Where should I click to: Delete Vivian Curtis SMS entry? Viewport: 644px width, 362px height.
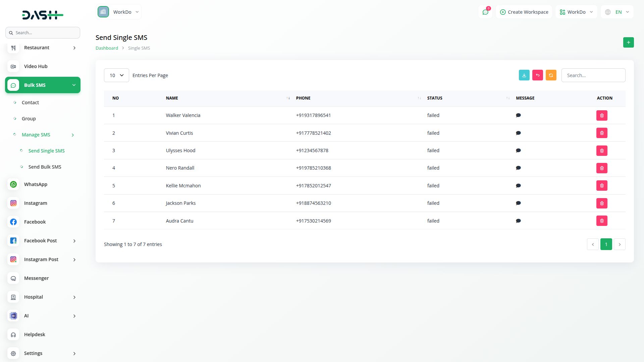coord(602,133)
